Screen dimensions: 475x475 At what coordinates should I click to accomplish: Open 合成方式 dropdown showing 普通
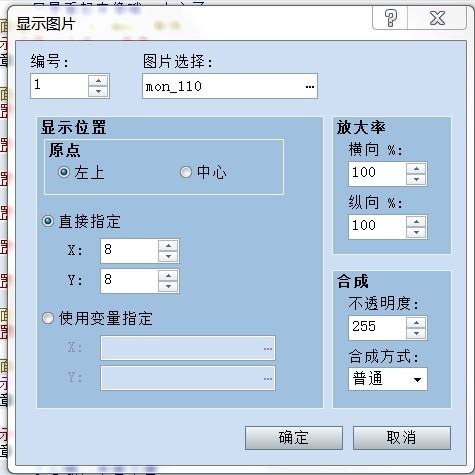[388, 379]
